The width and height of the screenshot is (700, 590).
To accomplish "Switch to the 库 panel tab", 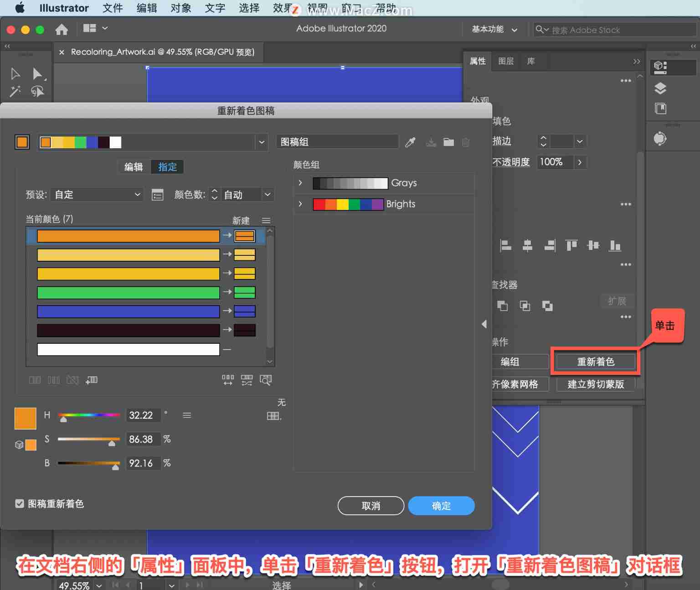I will point(531,61).
